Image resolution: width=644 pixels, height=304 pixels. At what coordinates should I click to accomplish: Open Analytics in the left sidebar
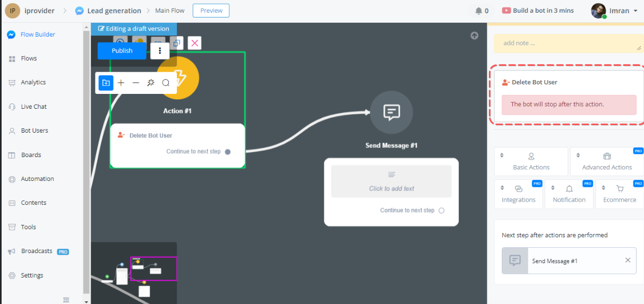(x=33, y=82)
